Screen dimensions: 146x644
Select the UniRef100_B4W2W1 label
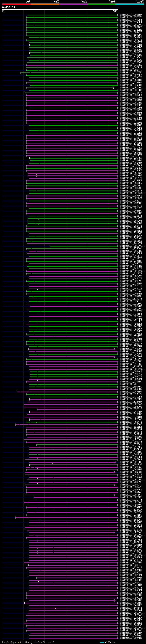[x=131, y=85]
